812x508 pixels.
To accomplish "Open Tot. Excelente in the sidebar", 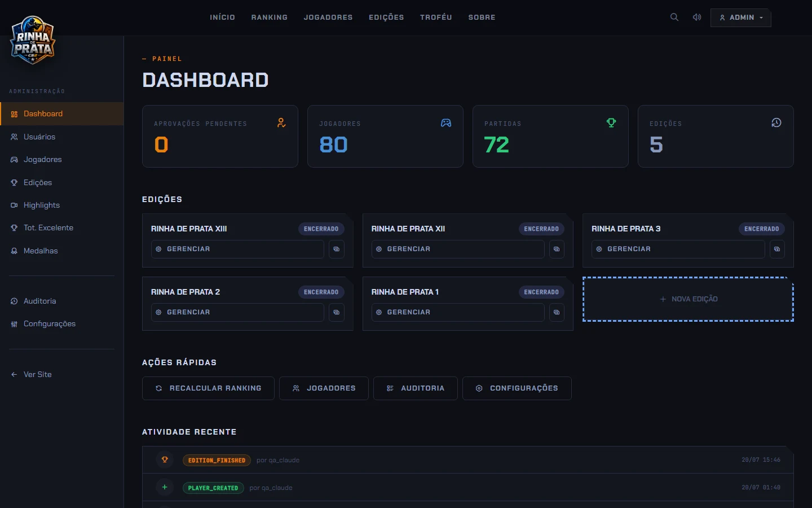I will point(62,228).
